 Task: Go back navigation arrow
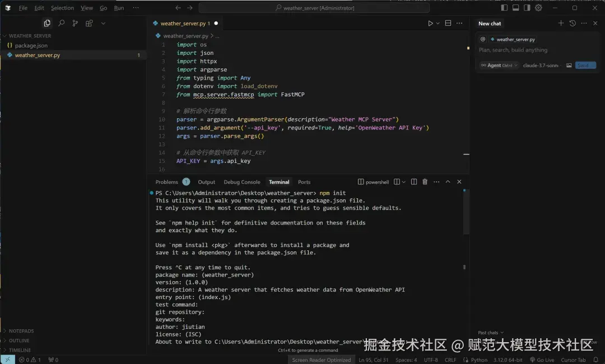pyautogui.click(x=178, y=8)
